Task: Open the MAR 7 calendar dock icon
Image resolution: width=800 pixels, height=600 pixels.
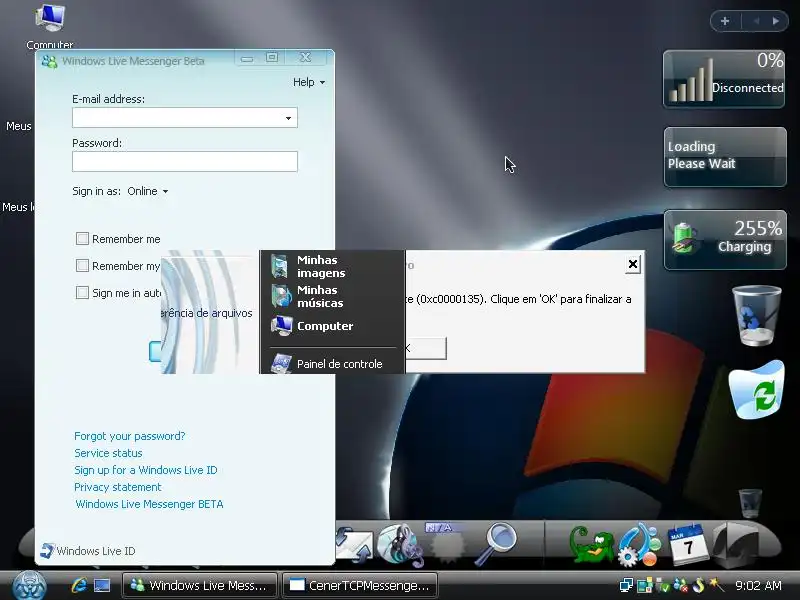Action: tap(687, 544)
